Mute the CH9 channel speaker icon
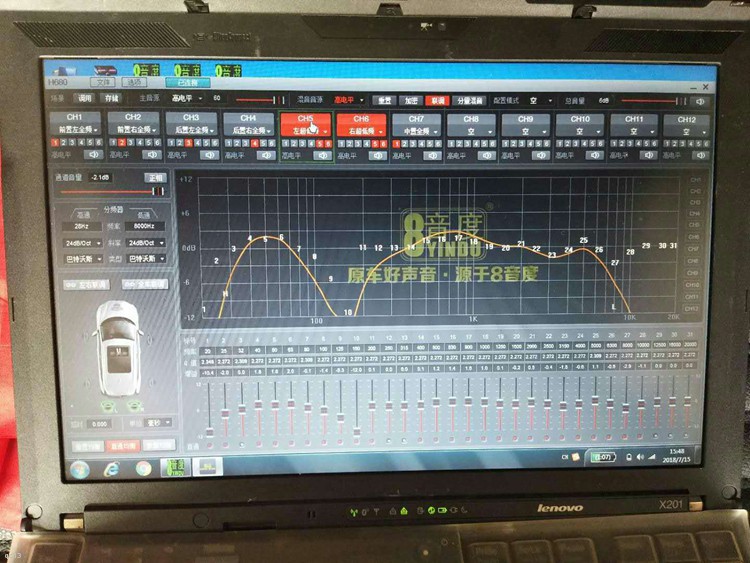Screen dimensions: 750x563 point(540,155)
